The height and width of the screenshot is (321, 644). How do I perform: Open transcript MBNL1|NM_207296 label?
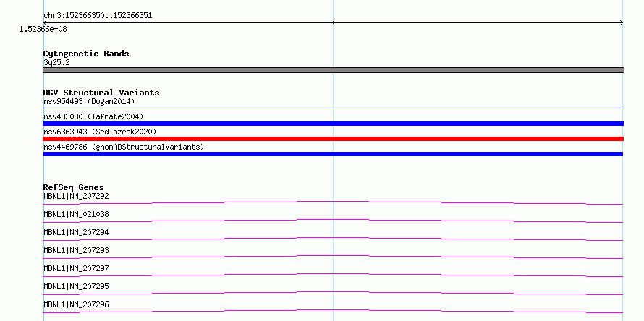click(76, 304)
